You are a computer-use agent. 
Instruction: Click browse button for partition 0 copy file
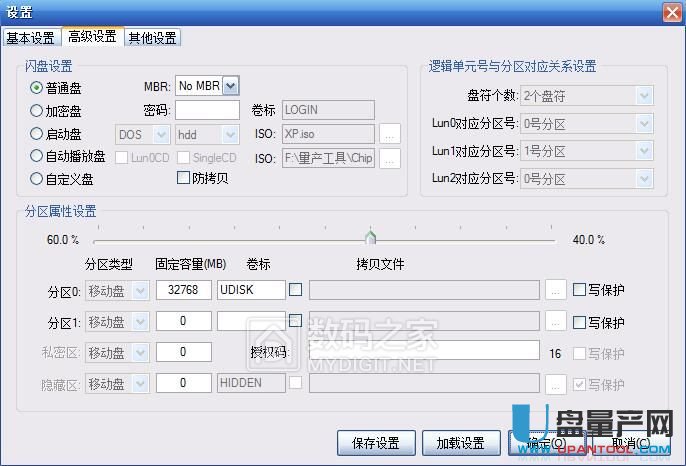(556, 291)
